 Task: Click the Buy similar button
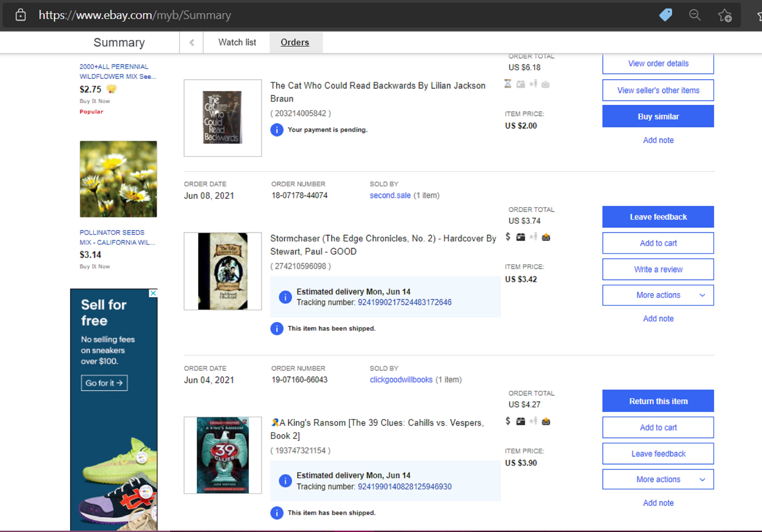point(658,117)
